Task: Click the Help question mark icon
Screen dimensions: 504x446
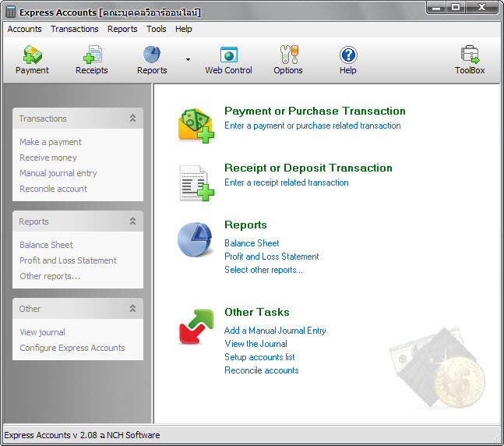Action: (348, 55)
